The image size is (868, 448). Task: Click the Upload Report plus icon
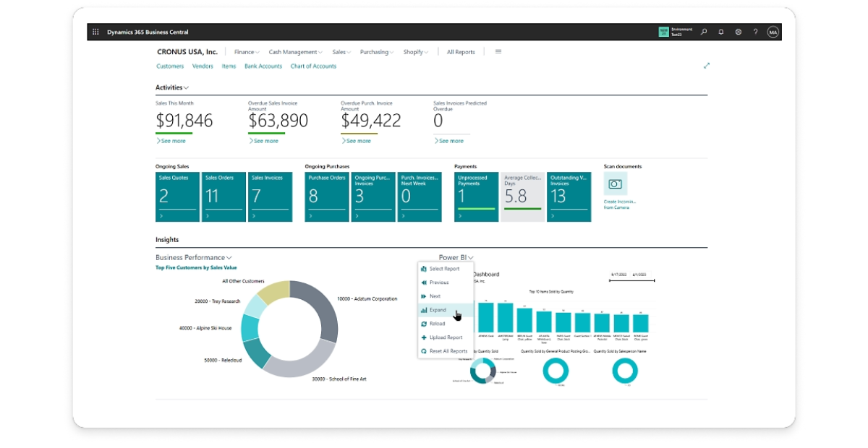(x=424, y=337)
